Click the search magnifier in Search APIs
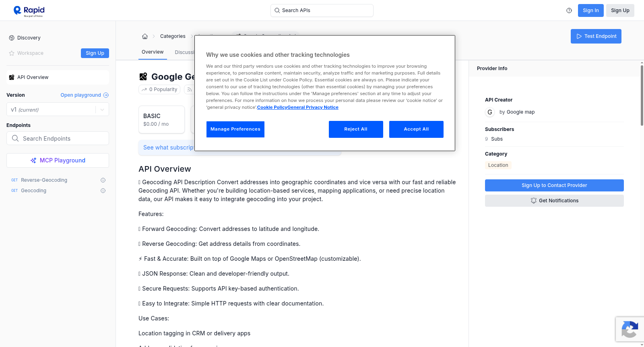This screenshot has height=347, width=644. [277, 10]
